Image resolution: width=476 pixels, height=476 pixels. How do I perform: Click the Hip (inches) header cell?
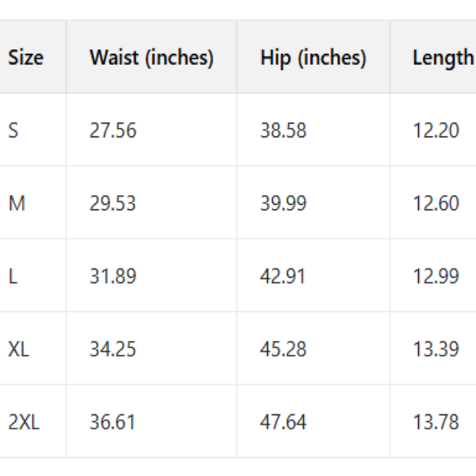(x=313, y=58)
